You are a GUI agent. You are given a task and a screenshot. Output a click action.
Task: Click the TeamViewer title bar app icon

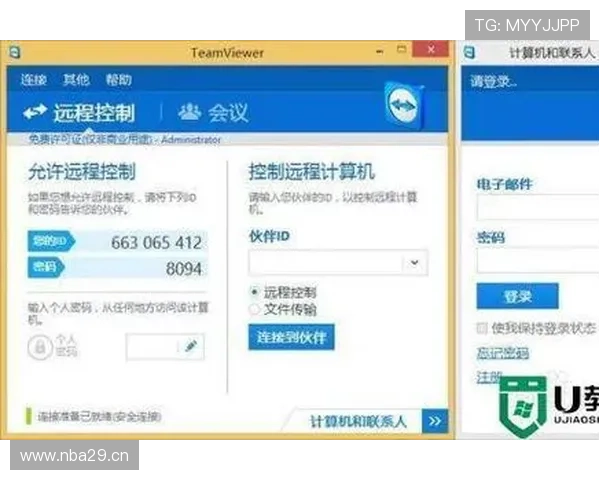point(15,52)
